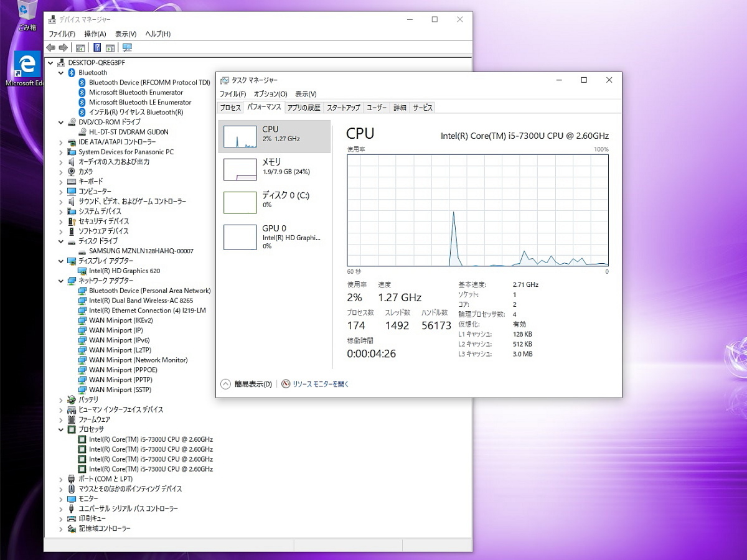Open the ヘルプ(H) menu in Device Manager
747x560 pixels.
[157, 34]
